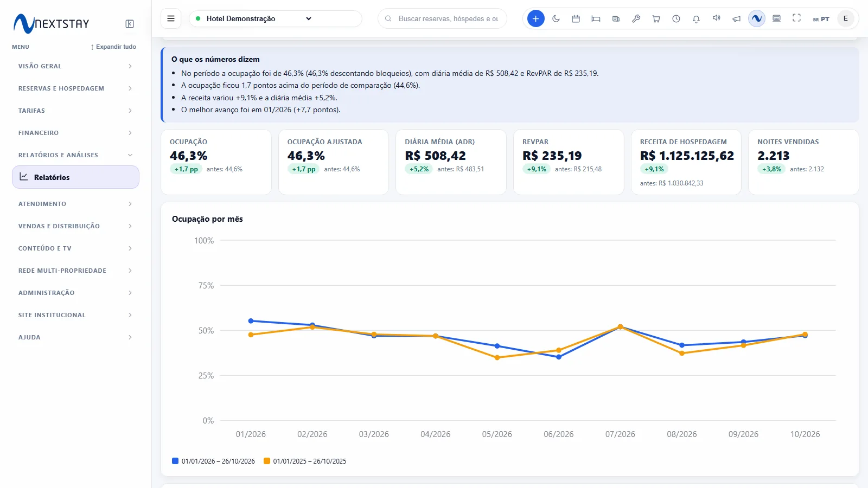Click the blue 06/2026 data point

pyautogui.click(x=559, y=357)
